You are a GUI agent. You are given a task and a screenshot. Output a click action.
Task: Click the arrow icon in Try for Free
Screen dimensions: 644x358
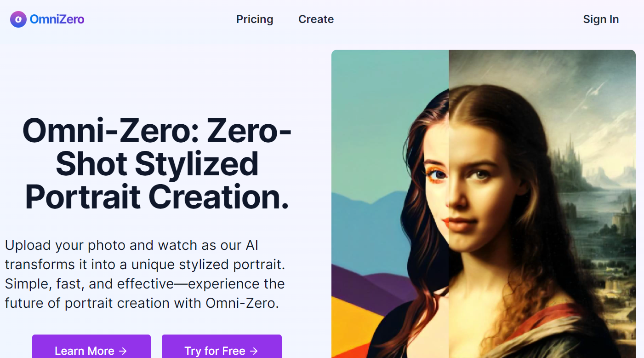254,351
